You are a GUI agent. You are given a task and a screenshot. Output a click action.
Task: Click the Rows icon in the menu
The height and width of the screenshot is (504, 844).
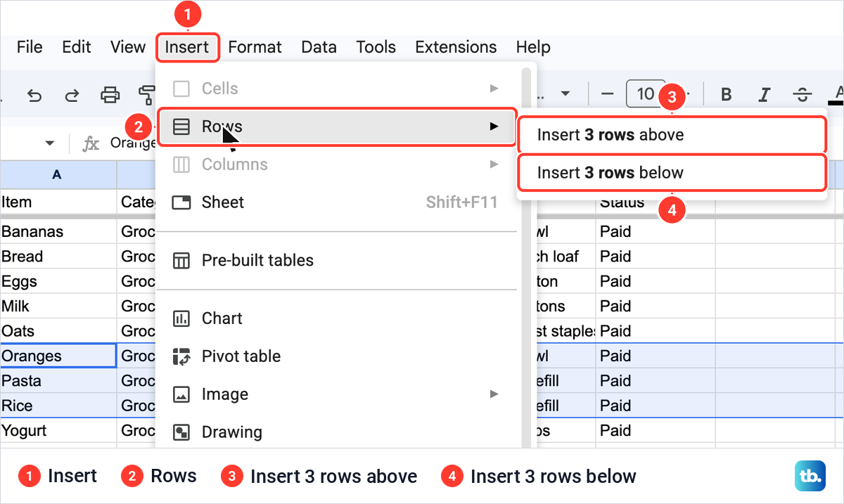(x=181, y=127)
